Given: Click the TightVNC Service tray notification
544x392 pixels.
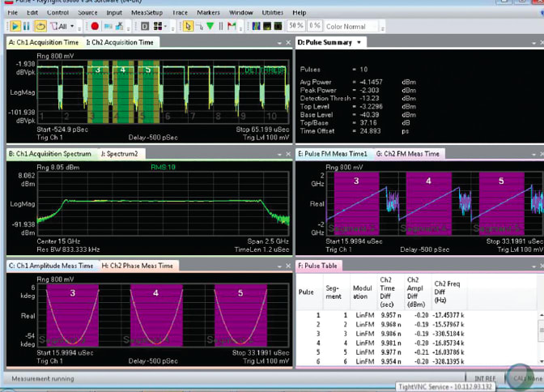Looking at the screenshot, I should click(444, 386).
